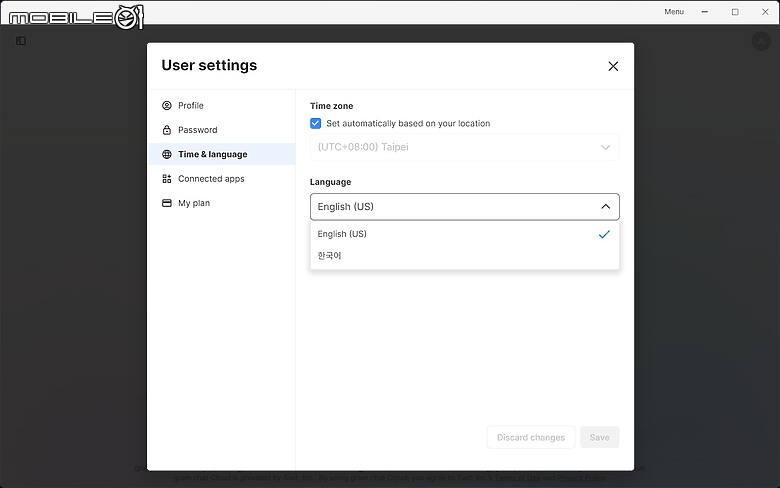Click the dimmed user avatar icon

[x=759, y=41]
